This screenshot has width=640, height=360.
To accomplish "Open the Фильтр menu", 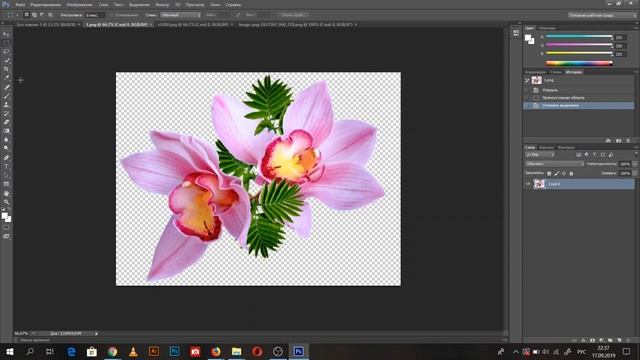I will 162,4.
